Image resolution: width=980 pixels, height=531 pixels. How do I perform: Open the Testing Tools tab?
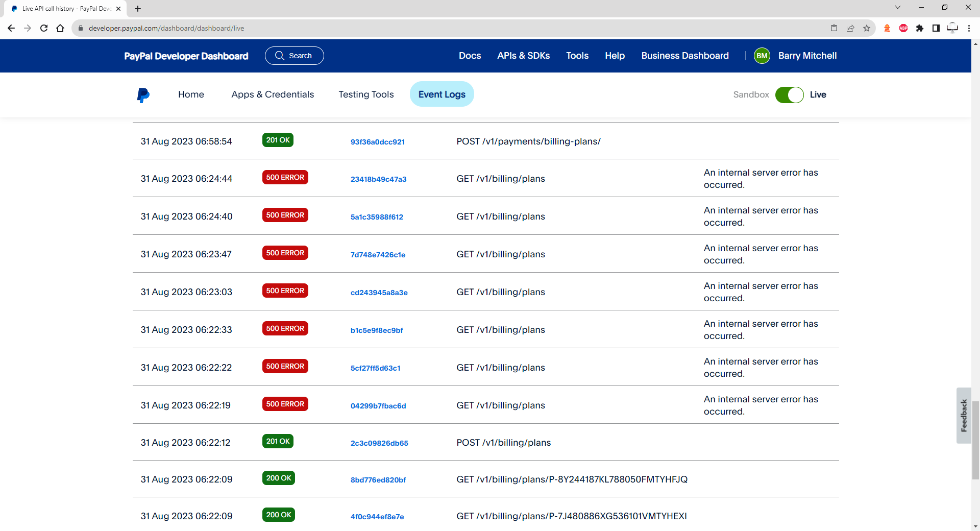pos(366,94)
